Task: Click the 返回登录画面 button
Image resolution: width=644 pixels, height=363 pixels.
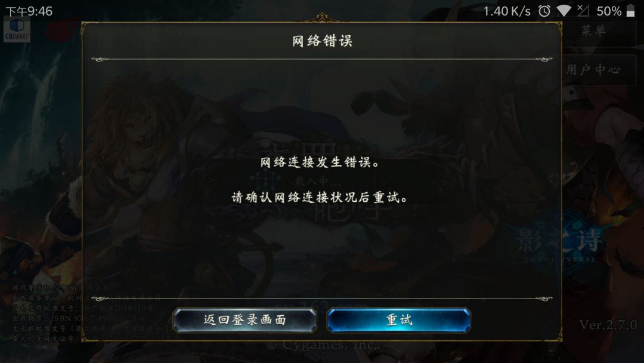Action: click(x=245, y=320)
